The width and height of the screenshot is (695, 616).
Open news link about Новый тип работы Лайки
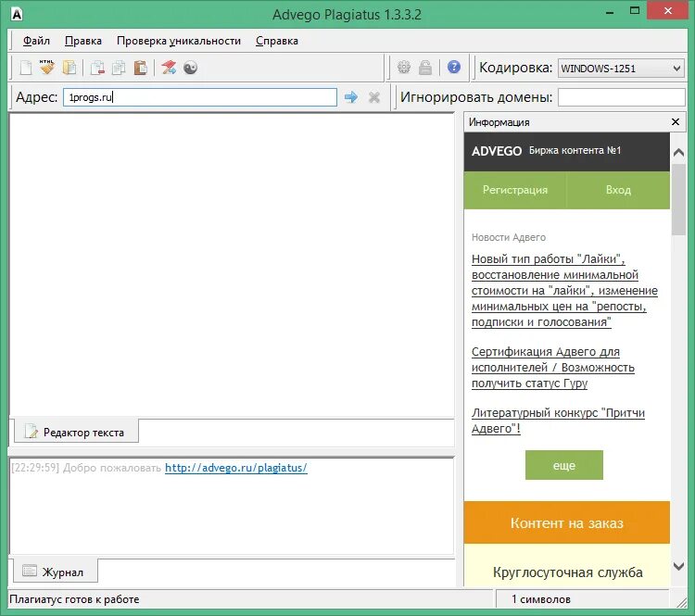(x=564, y=290)
